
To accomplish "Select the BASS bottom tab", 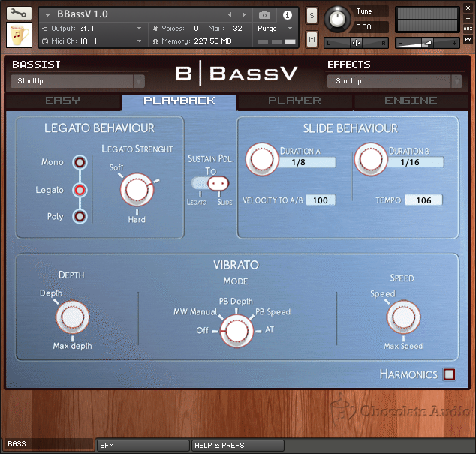I will pos(48,444).
